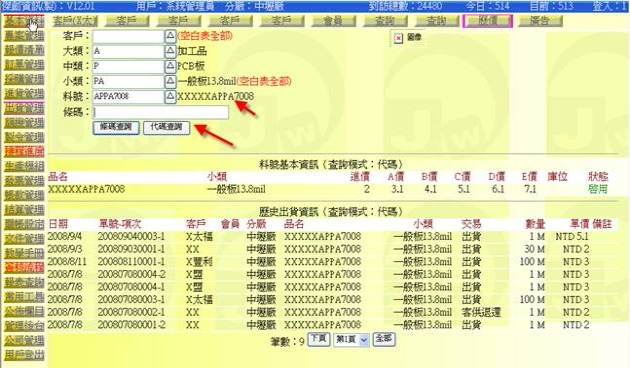Click customer X豐利 in history table
The height and width of the screenshot is (368, 630).
pyautogui.click(x=199, y=262)
